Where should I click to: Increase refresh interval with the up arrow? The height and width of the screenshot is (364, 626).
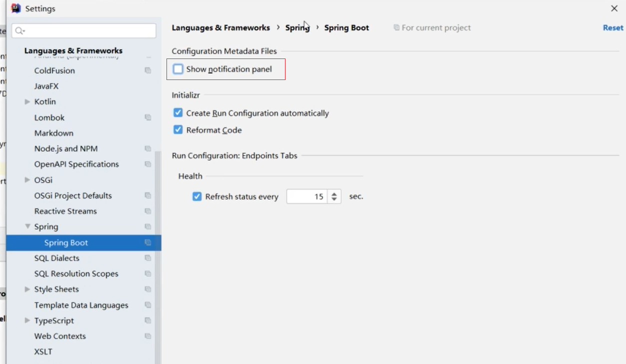point(334,193)
